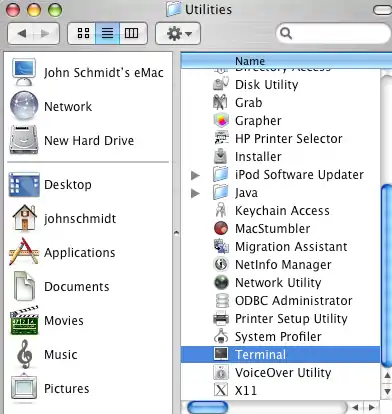Open the Music note icon in sidebar

(x=25, y=354)
